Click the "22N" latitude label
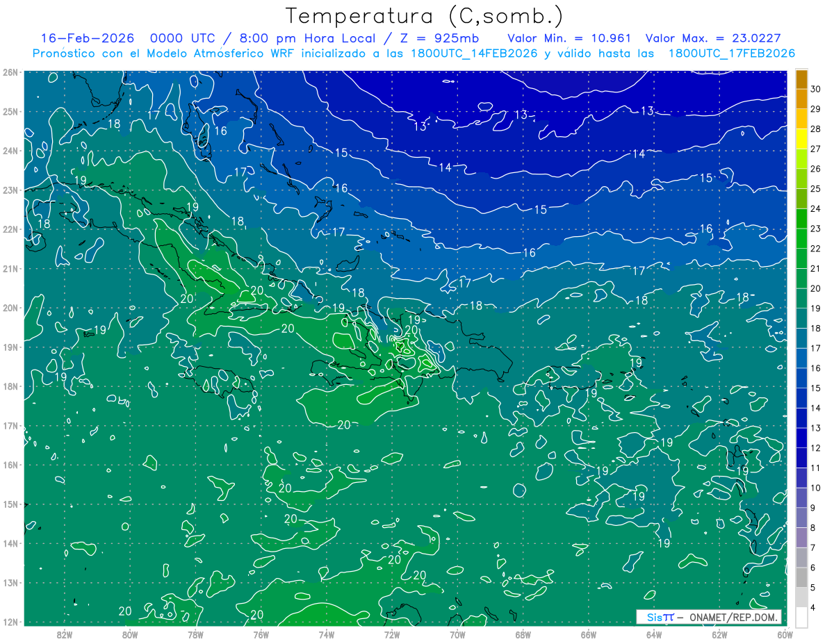Screen dimensions: 834x644 10,229
